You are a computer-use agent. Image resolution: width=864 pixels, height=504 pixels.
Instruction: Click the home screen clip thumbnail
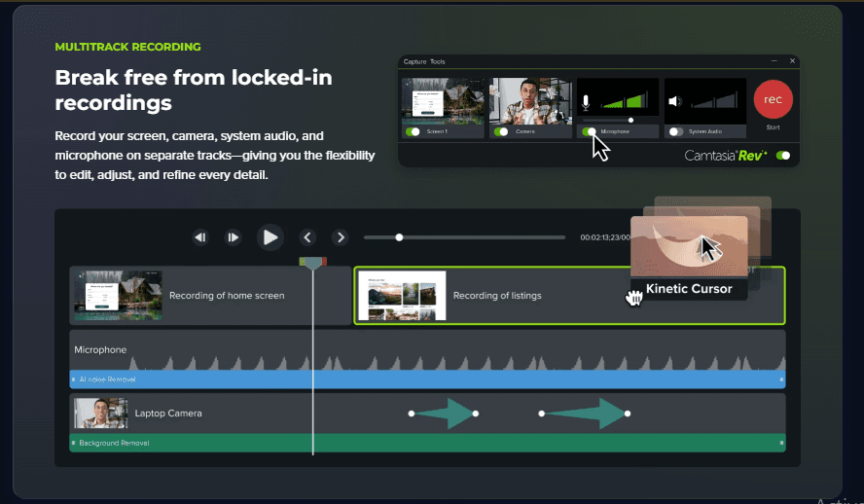coord(118,296)
